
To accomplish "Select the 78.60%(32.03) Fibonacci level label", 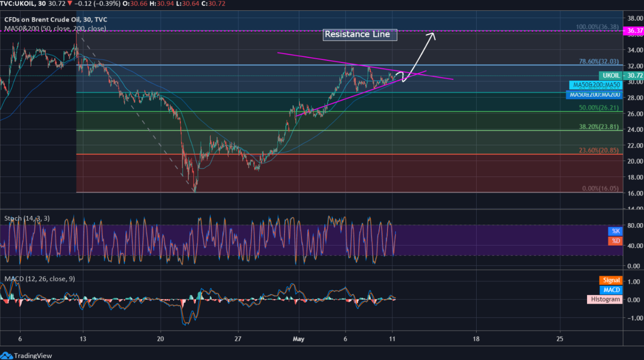I will [599, 61].
